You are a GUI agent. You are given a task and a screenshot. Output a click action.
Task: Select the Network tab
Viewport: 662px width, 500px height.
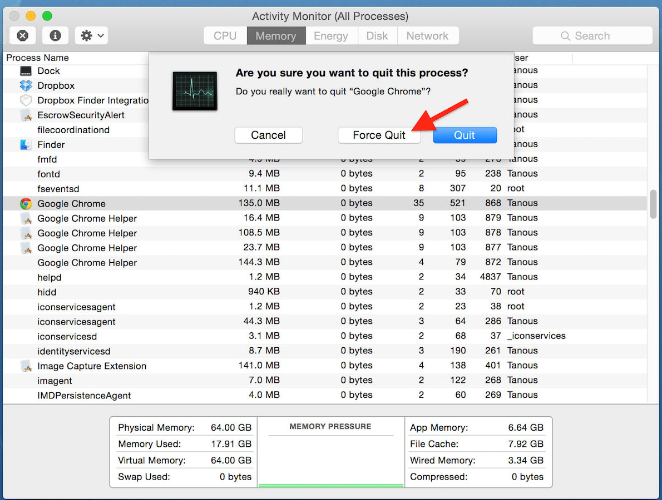(427, 36)
